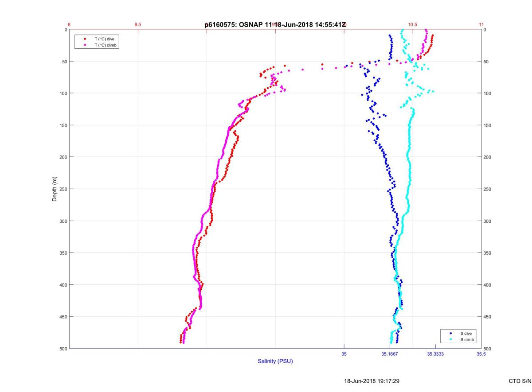This screenshot has width=532, height=392.
Task: Select the 'T (°C) dive' legend label
Action: pos(104,39)
